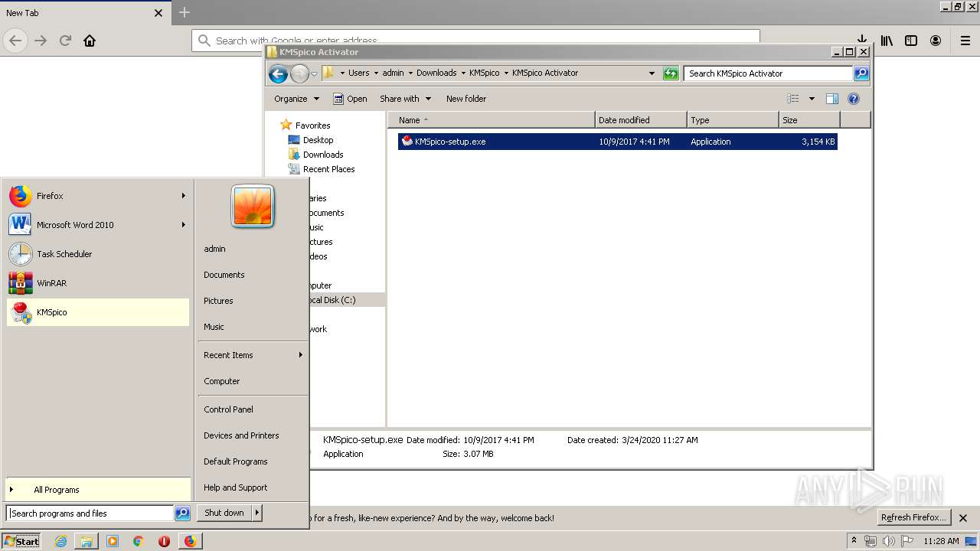The height and width of the screenshot is (551, 980).
Task: Click Firefox browser Forward arrow
Action: [41, 41]
